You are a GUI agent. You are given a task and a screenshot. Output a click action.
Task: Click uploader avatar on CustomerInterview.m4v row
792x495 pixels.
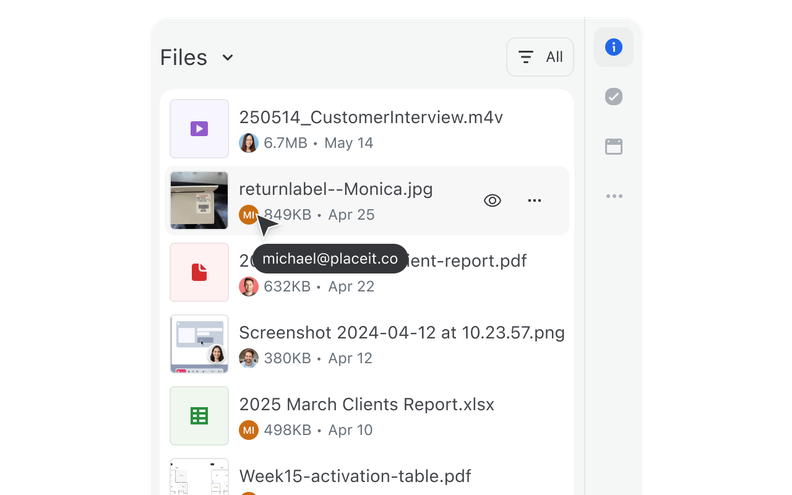pos(249,143)
